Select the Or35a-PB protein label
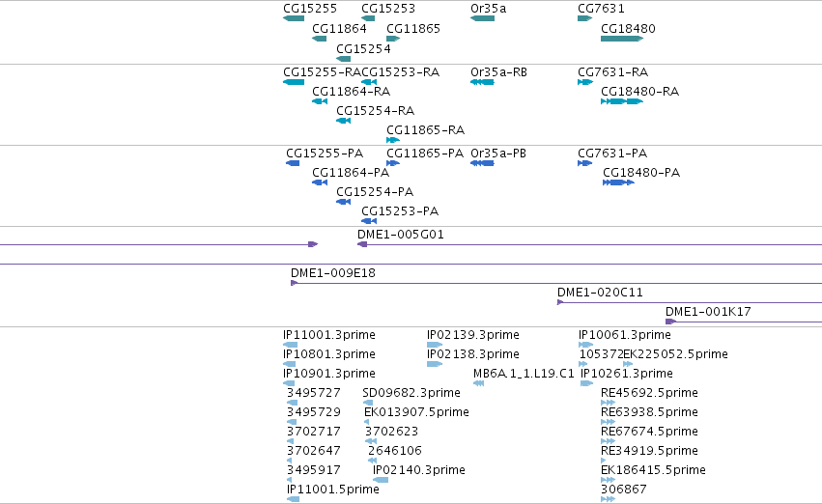 tap(498, 153)
